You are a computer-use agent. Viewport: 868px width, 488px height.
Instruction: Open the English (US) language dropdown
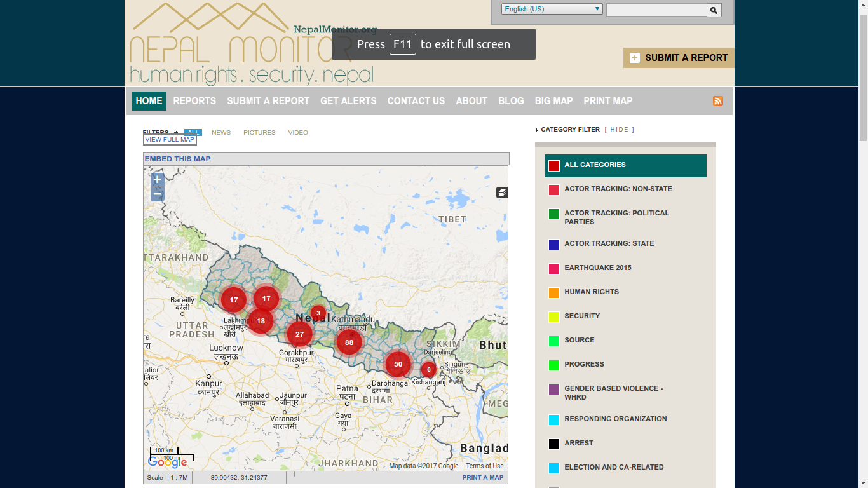point(552,9)
